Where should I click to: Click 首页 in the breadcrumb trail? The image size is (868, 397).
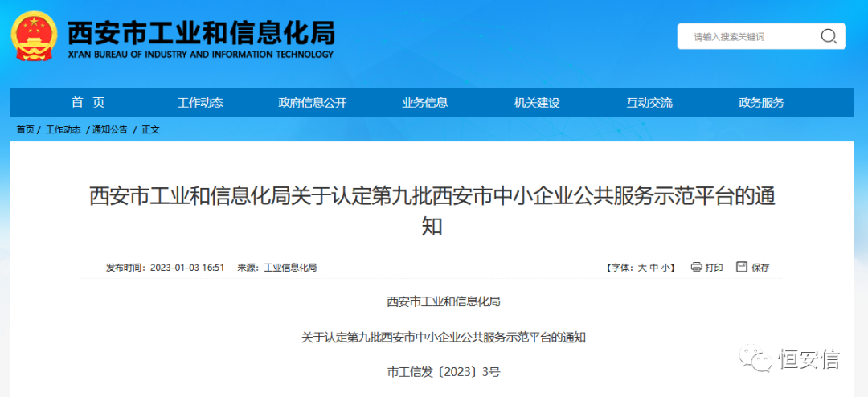26,129
